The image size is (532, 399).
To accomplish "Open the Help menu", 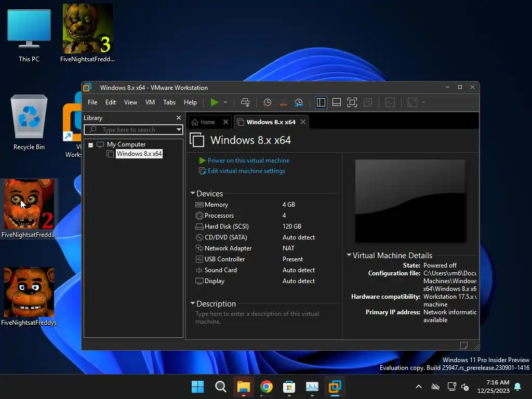I will [190, 102].
